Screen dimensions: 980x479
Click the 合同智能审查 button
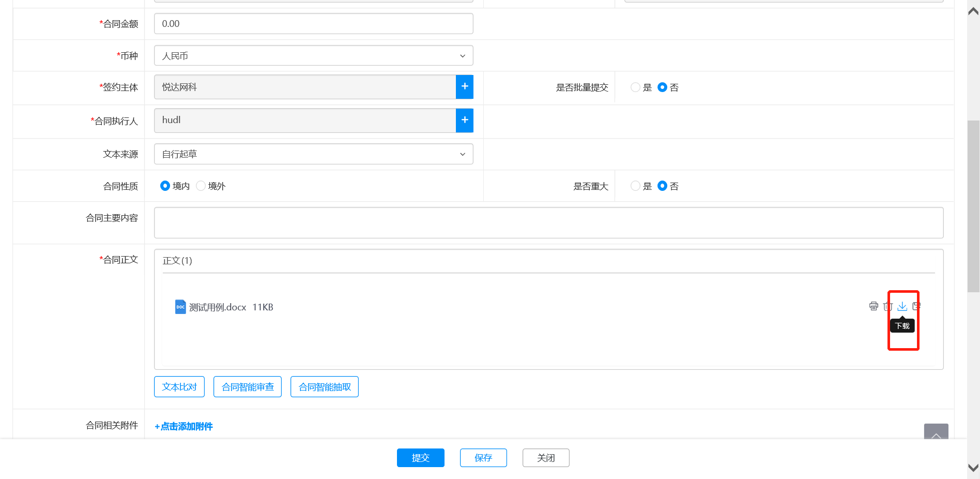pos(248,387)
